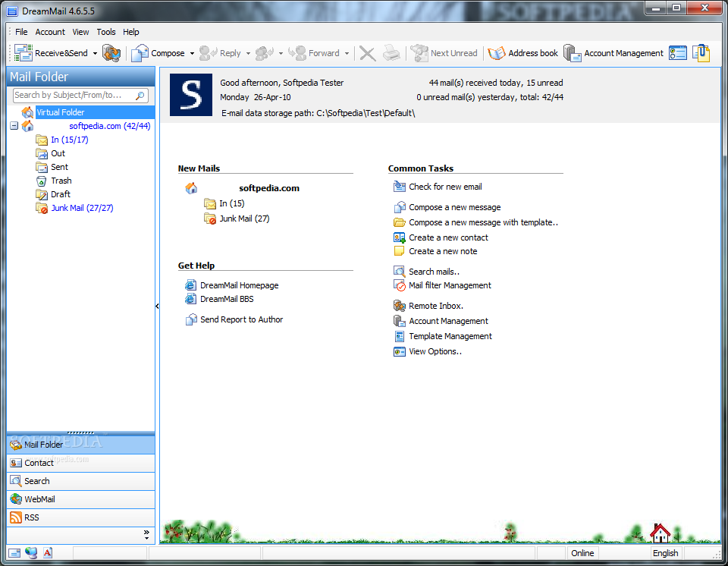Click the Create a new note icon
Image resolution: width=728 pixels, height=566 pixels.
coord(400,251)
